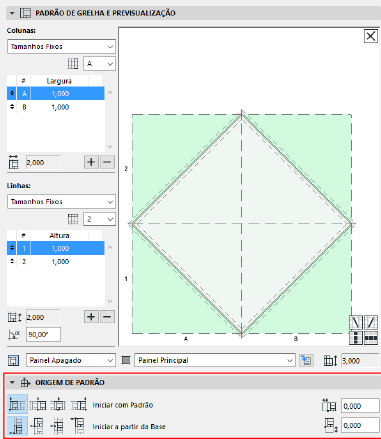Select the backslash diagonal frame tool in preview
Image resolution: width=381 pixels, height=439 pixels.
(x=356, y=322)
